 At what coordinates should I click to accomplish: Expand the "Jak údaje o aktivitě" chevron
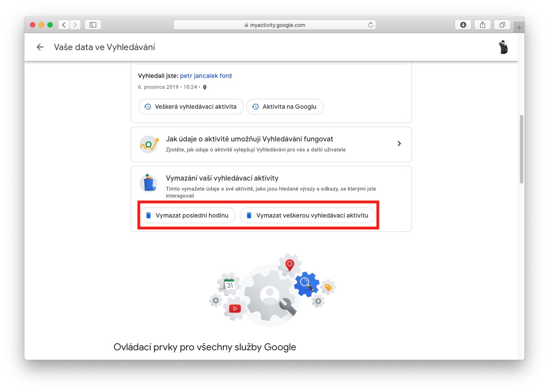tap(399, 144)
